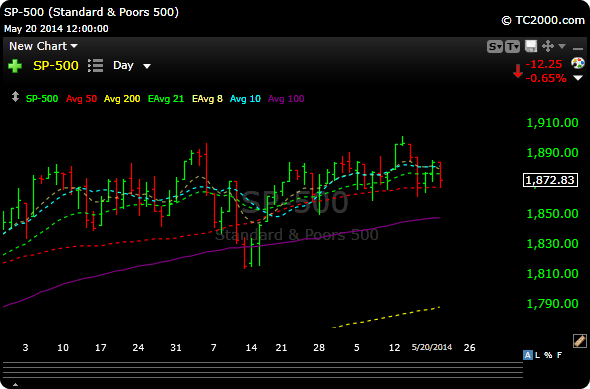Click the small up arrow at bottom left

15,385
